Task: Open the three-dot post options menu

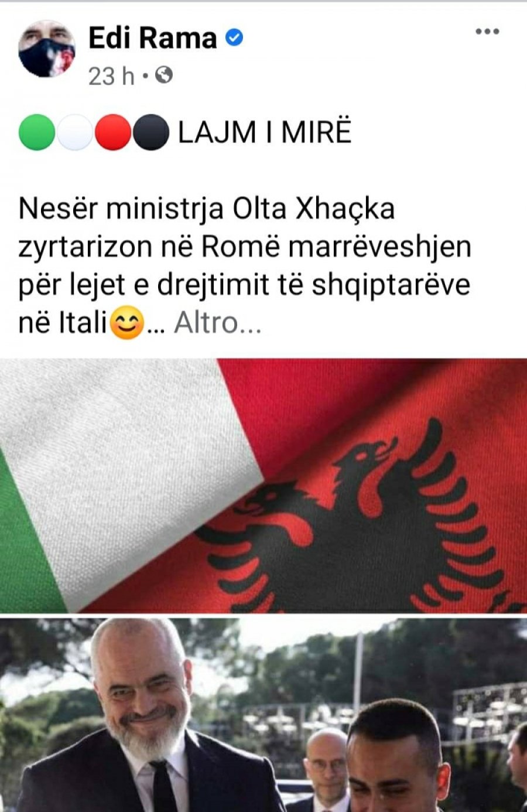Action: (x=487, y=32)
